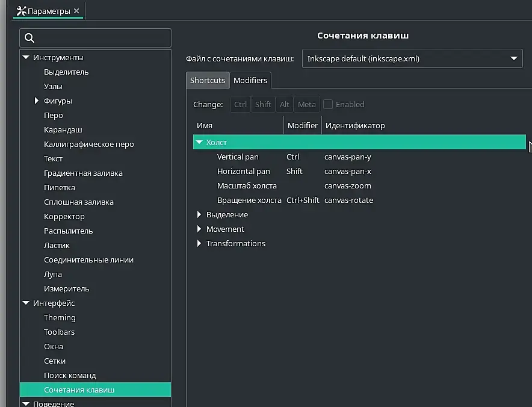Select the Vertical pan modifier row

238,157
